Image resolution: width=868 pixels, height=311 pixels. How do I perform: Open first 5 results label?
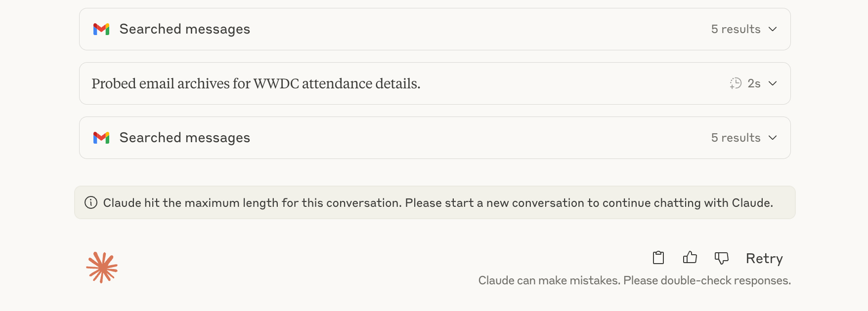click(x=736, y=29)
